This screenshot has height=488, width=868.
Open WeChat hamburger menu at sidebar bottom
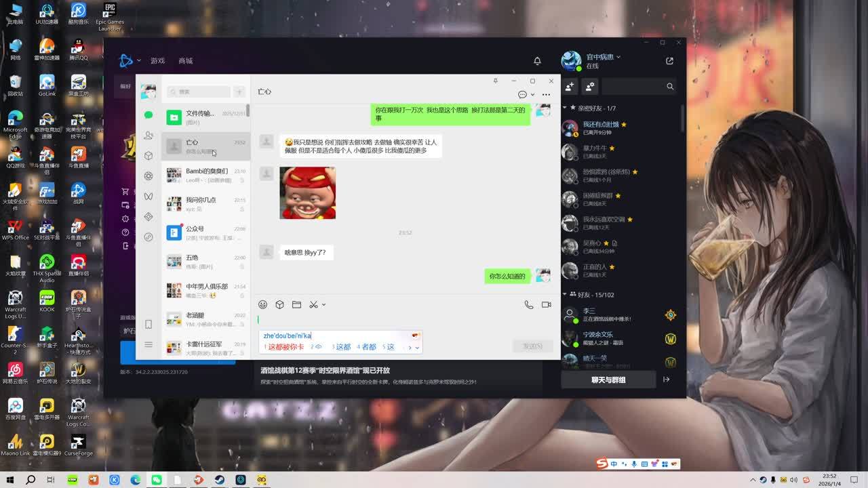pos(149,345)
